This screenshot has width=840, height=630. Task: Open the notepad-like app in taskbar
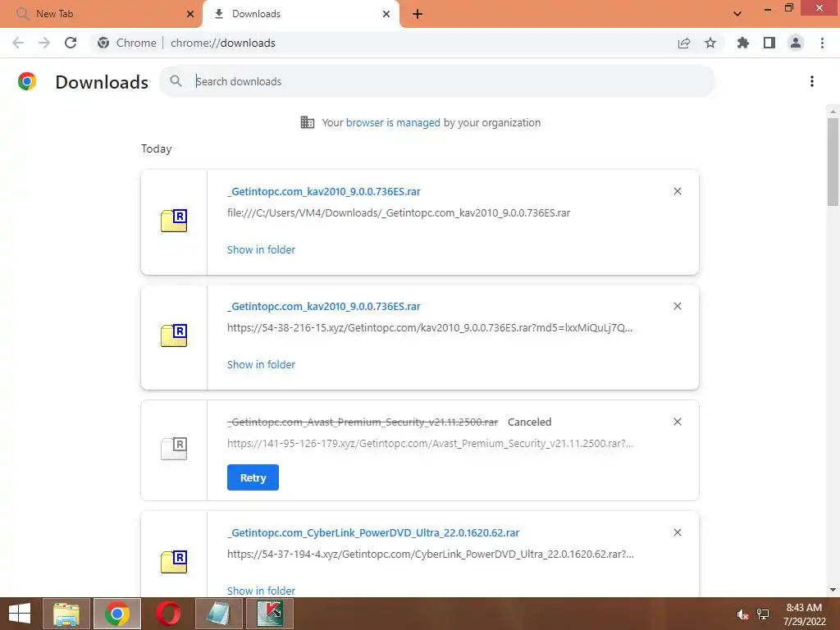point(219,614)
